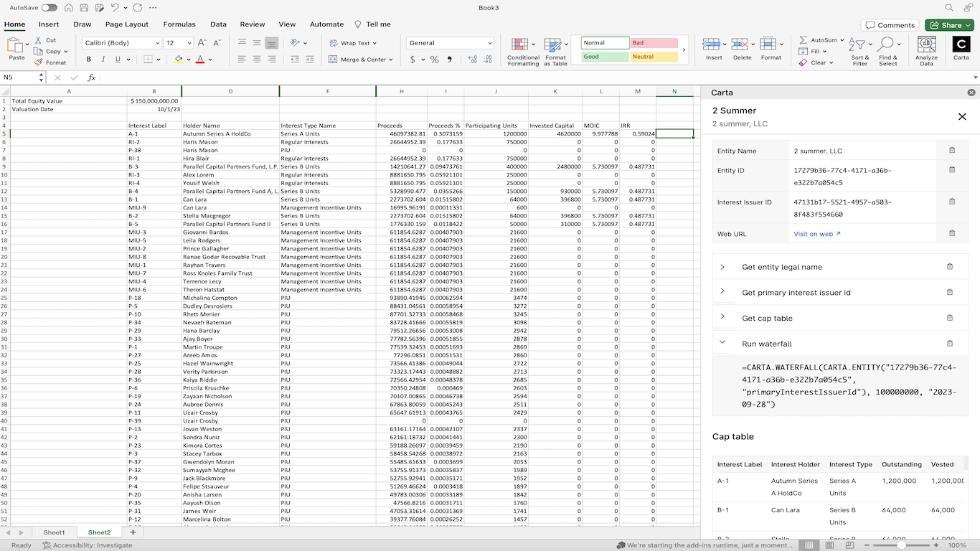Click the Redo arrow icon

[138, 8]
